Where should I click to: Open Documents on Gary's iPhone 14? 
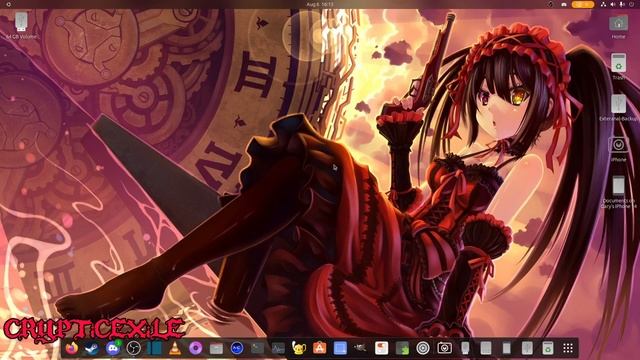click(x=618, y=192)
